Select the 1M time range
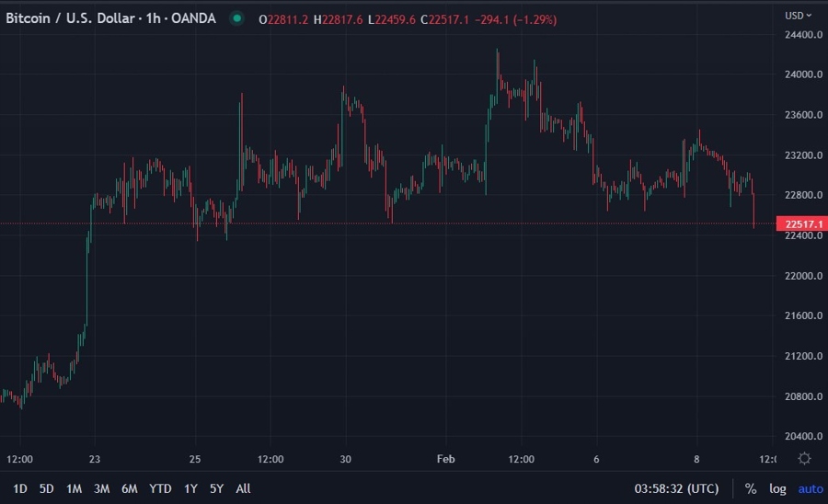 (74, 488)
